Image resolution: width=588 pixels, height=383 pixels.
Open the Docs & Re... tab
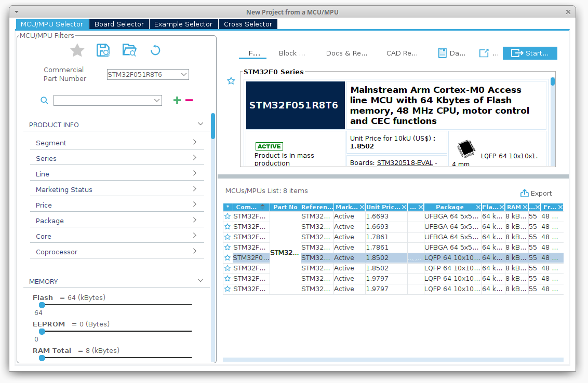(x=346, y=53)
